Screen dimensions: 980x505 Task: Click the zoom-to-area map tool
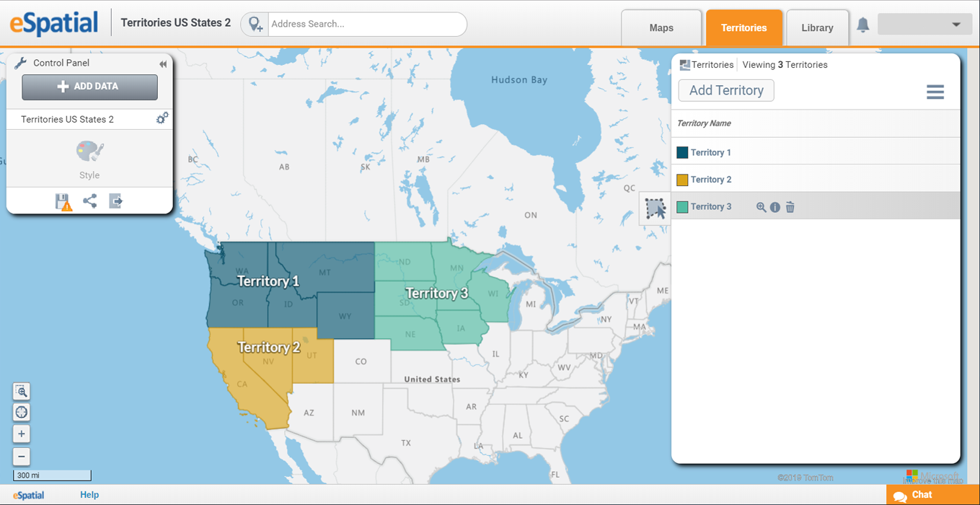click(22, 391)
